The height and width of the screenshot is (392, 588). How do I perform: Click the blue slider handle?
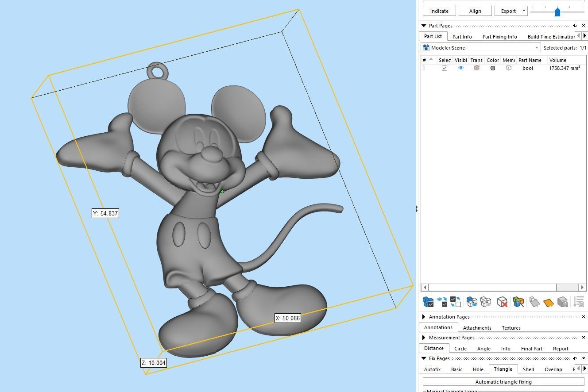point(557,12)
